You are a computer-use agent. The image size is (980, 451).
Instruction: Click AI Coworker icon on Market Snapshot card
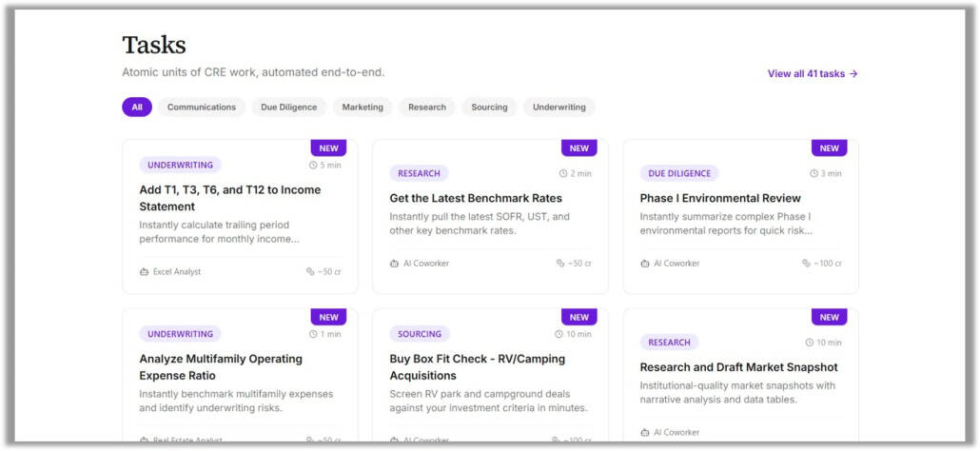644,433
